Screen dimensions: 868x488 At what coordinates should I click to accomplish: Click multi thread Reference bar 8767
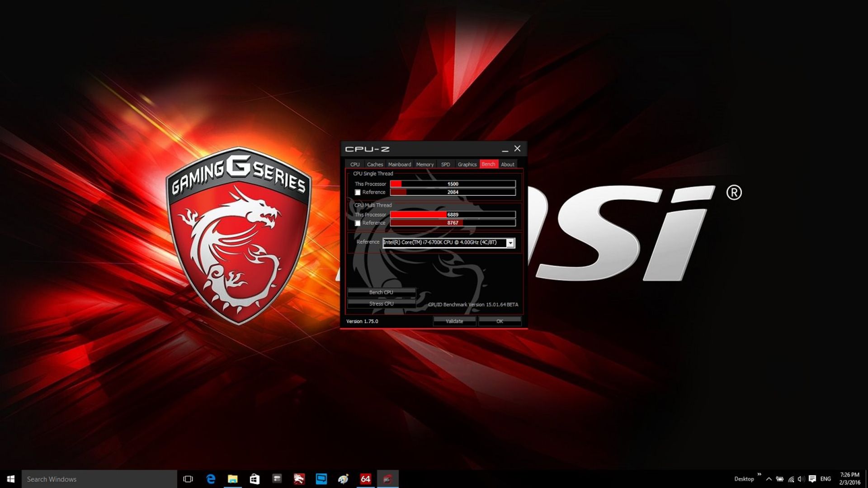(453, 223)
